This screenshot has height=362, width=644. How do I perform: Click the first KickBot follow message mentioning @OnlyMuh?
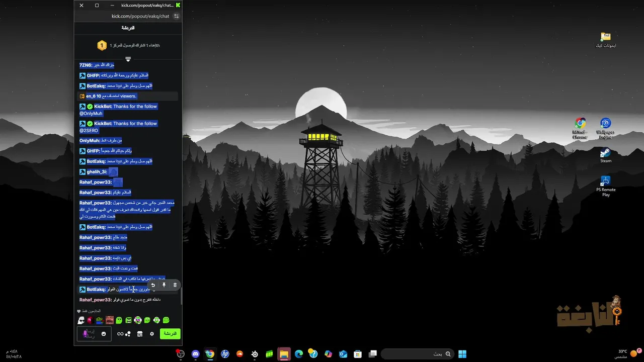point(118,110)
